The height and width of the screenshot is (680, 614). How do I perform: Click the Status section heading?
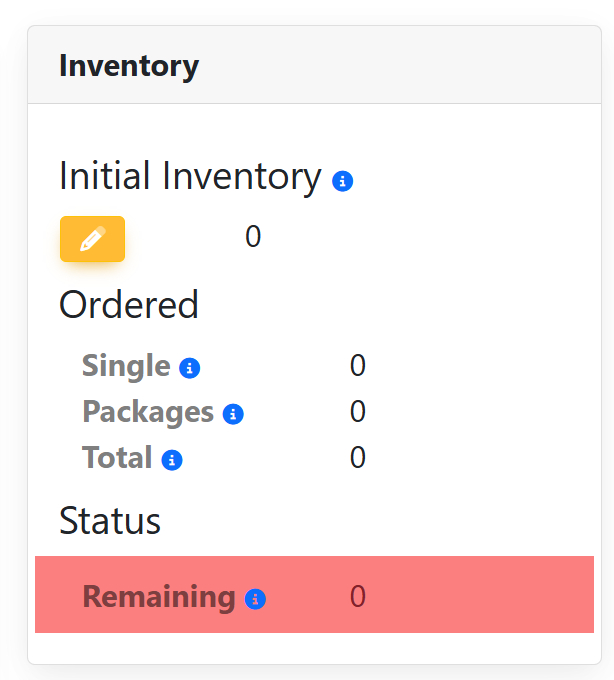[110, 521]
